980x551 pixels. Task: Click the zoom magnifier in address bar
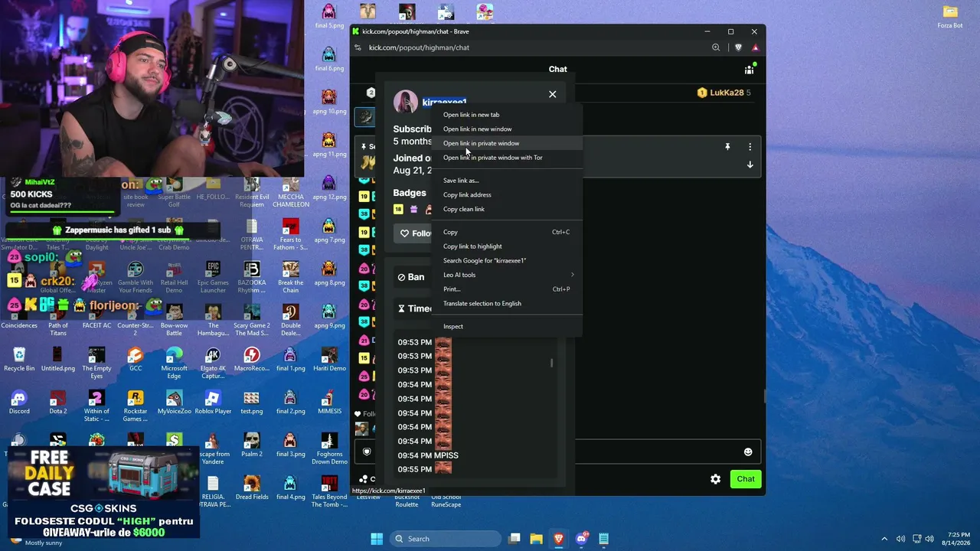point(716,47)
